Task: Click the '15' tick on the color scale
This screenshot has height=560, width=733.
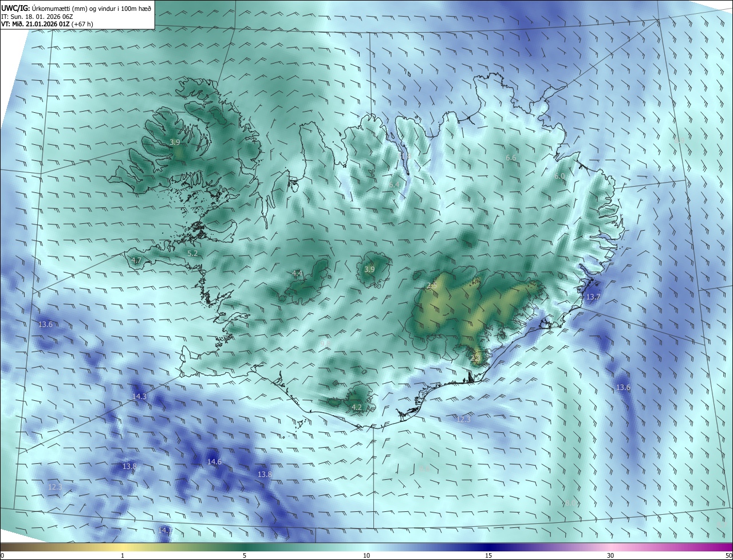Action: point(488,555)
